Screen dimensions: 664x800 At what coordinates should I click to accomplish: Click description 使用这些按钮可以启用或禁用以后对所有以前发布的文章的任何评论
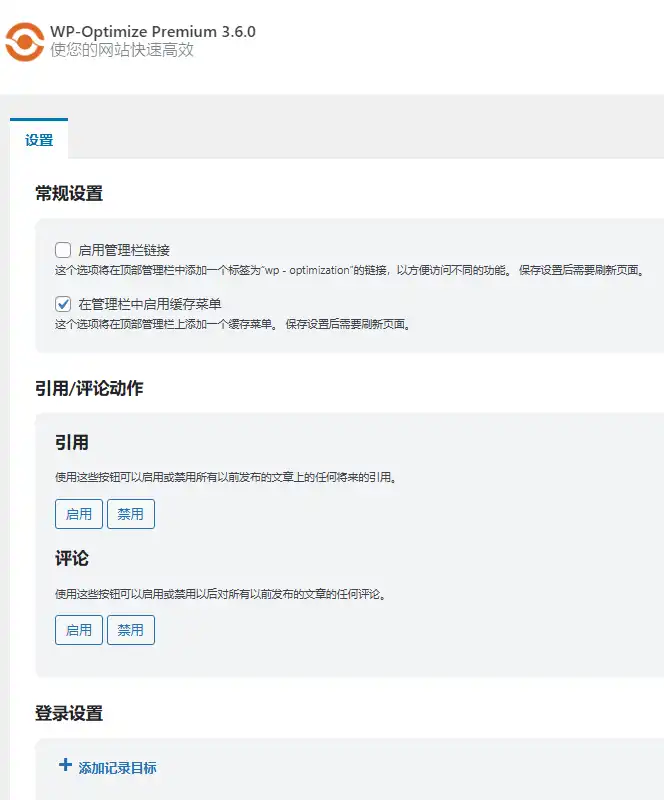(x=220, y=594)
